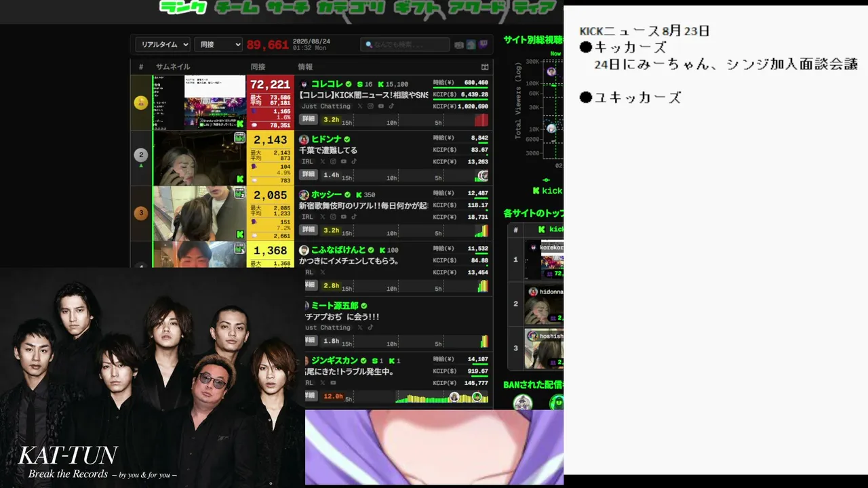
Task: Click コレコレ's 72,221 viewer count
Action: click(270, 85)
